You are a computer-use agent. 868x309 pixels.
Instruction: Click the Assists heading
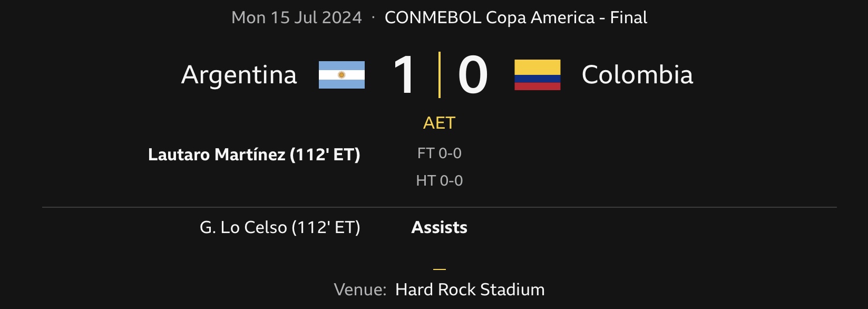click(x=439, y=227)
